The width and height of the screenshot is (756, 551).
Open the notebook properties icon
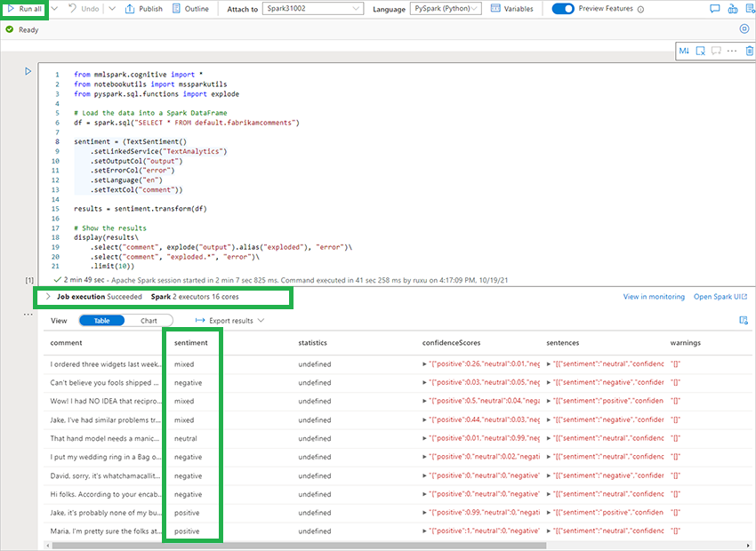tap(750, 9)
